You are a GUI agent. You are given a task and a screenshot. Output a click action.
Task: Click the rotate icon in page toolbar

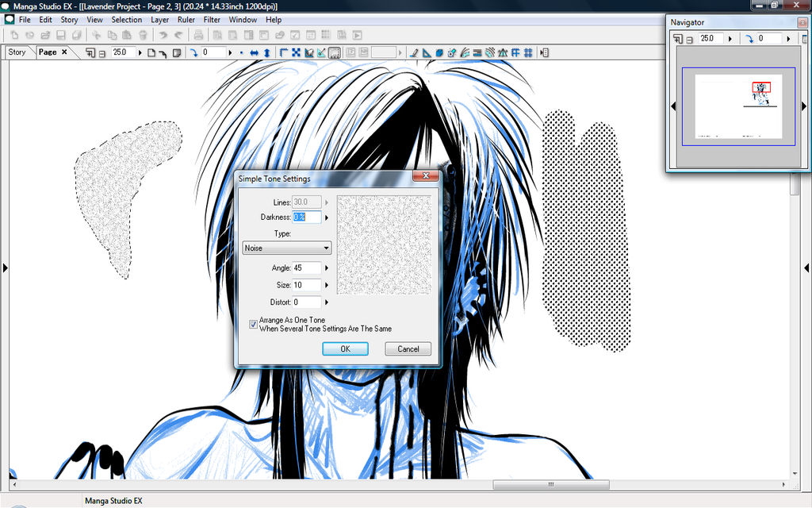coord(193,52)
